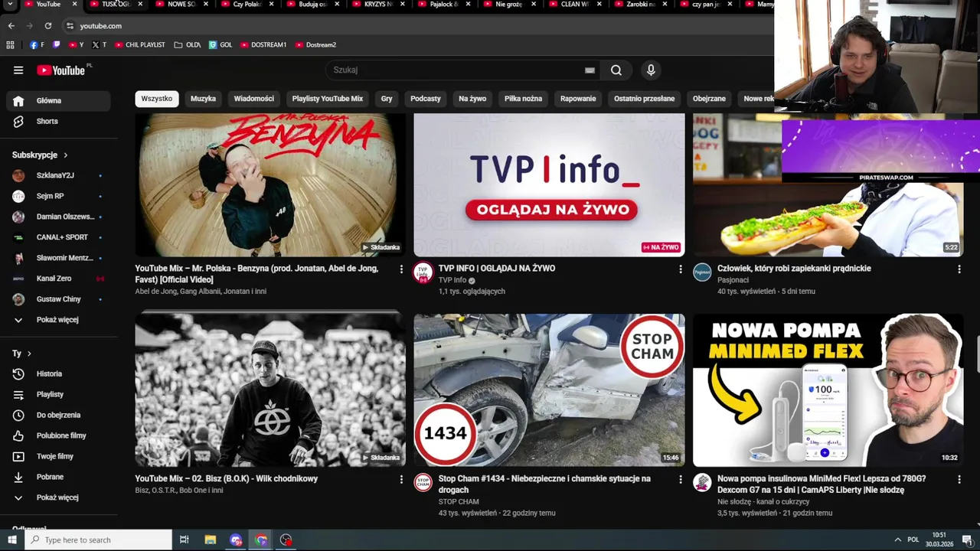Open Twoje filmy in sidebar
Screen dimensions: 980x551
(58, 457)
